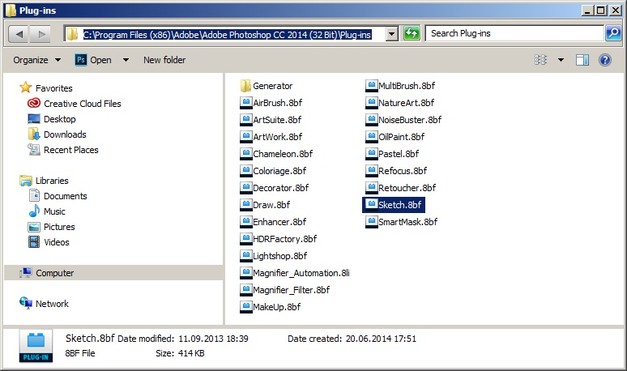Open the Organize menu

point(37,60)
